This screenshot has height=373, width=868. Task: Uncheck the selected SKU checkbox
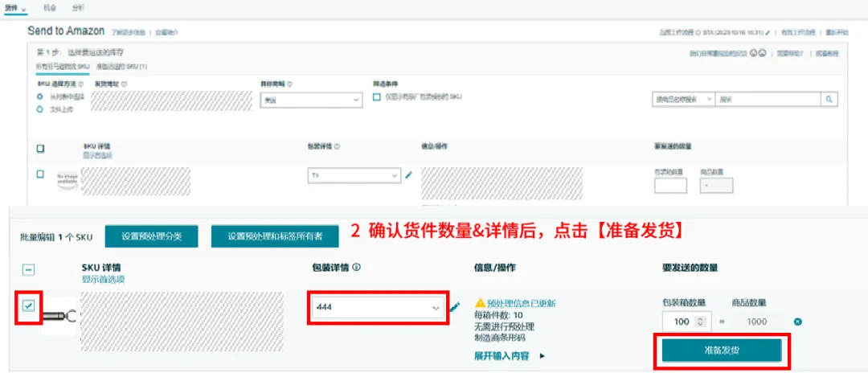pyautogui.click(x=29, y=306)
